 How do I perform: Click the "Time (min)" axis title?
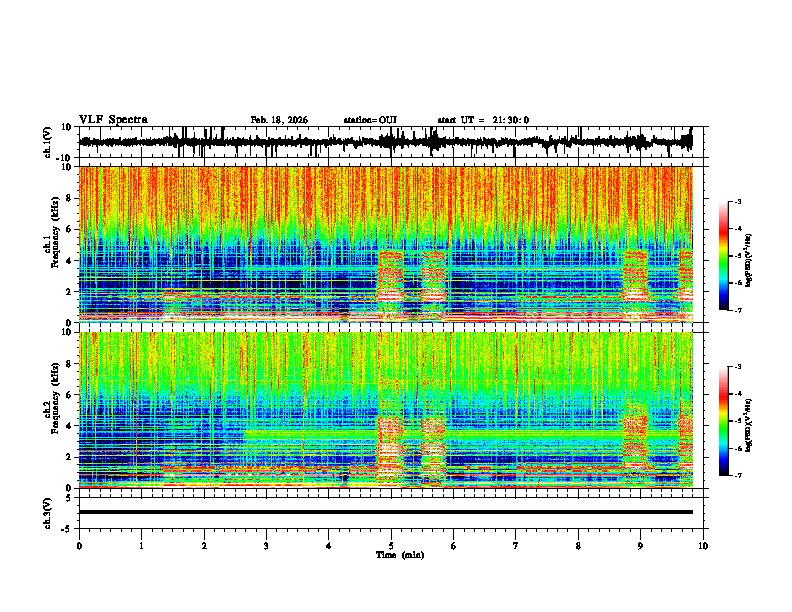coord(400,555)
